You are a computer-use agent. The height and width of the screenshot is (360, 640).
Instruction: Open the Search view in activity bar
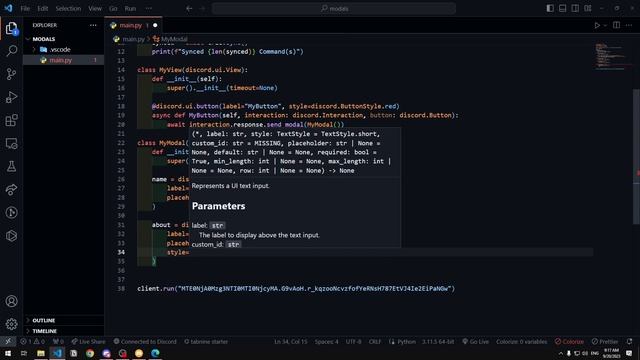pyautogui.click(x=11, y=51)
